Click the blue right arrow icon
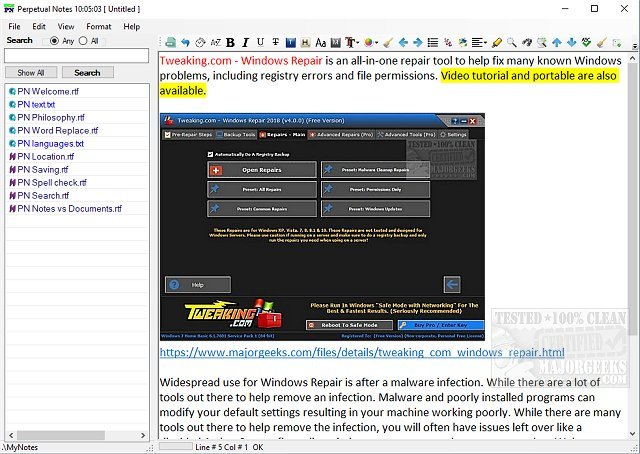The width and height of the screenshot is (640, 454). [x=418, y=42]
